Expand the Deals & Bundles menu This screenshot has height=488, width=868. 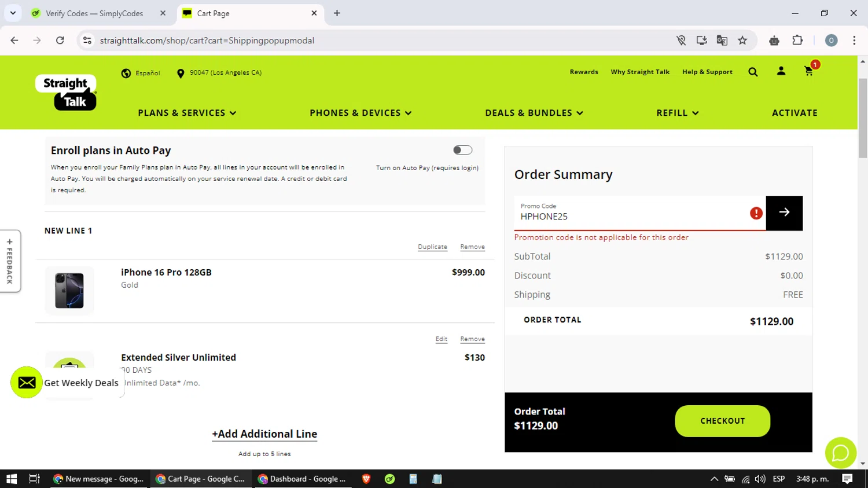tap(534, 113)
